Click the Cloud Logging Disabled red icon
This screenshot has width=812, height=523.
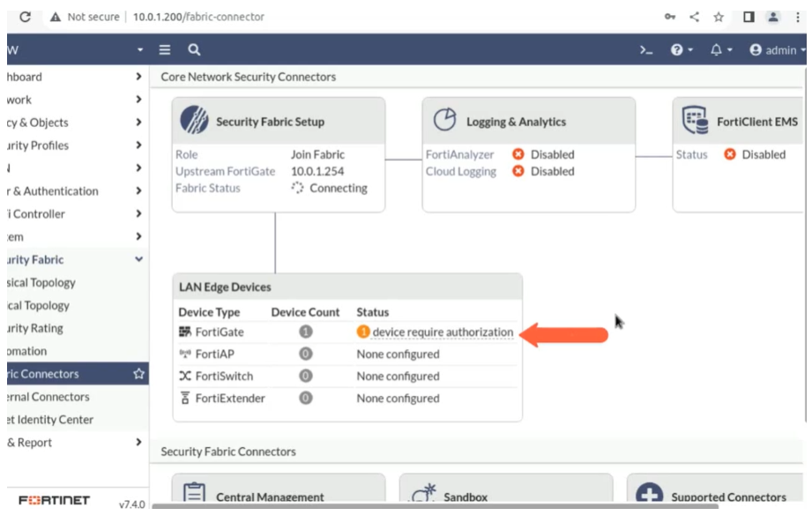click(518, 171)
